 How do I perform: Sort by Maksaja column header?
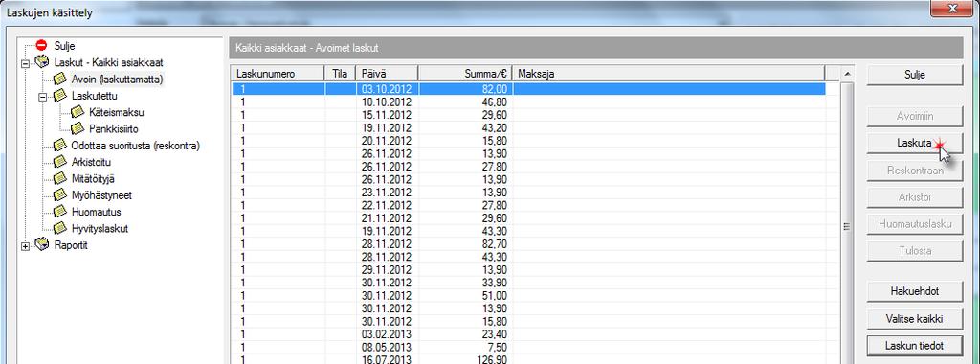(669, 74)
